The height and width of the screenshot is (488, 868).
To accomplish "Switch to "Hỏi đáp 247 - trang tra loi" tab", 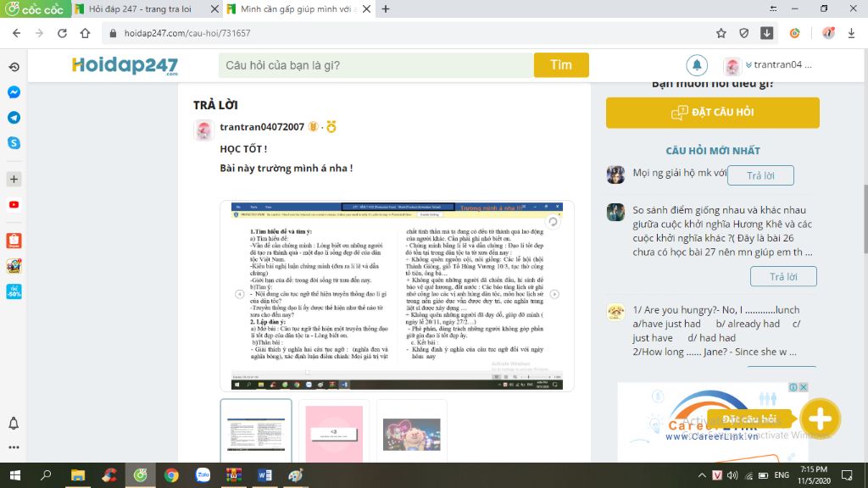I will [140, 8].
